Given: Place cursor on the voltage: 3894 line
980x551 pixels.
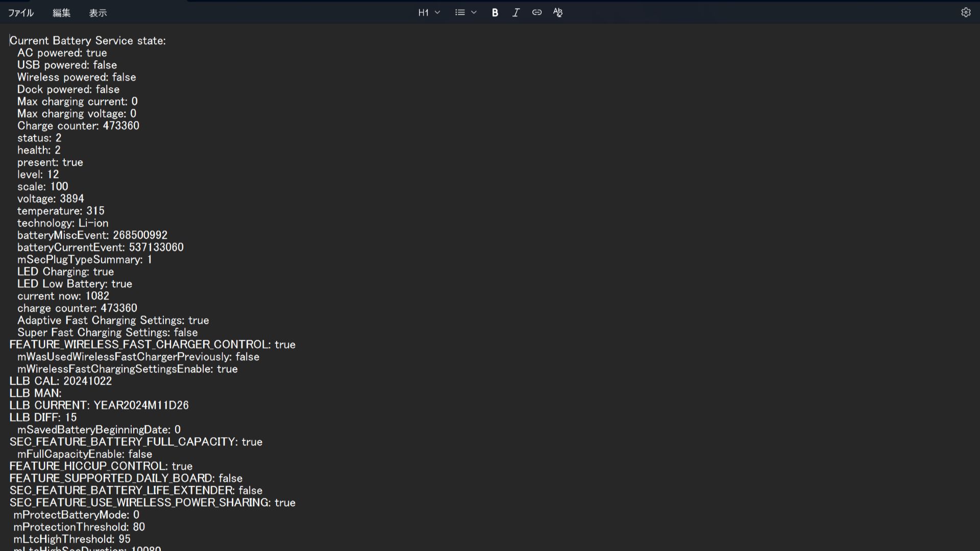Looking at the screenshot, I should pos(50,198).
